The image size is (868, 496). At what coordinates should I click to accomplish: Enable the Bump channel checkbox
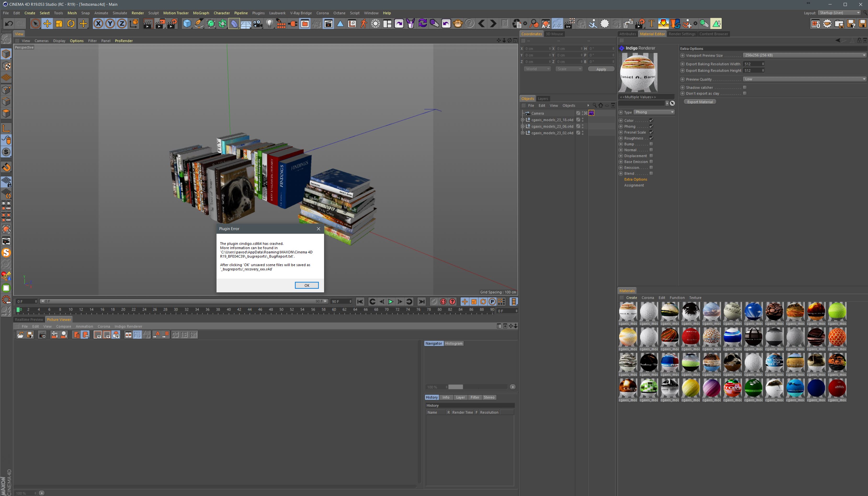[x=651, y=144]
